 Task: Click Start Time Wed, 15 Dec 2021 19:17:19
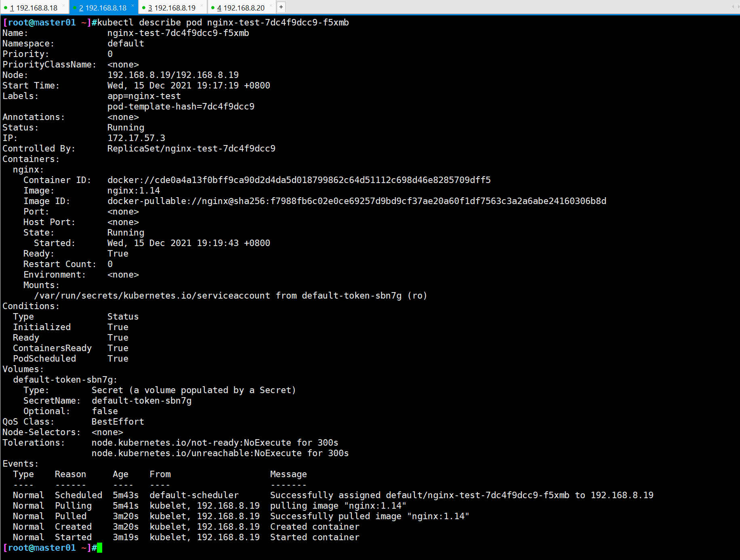coord(189,86)
